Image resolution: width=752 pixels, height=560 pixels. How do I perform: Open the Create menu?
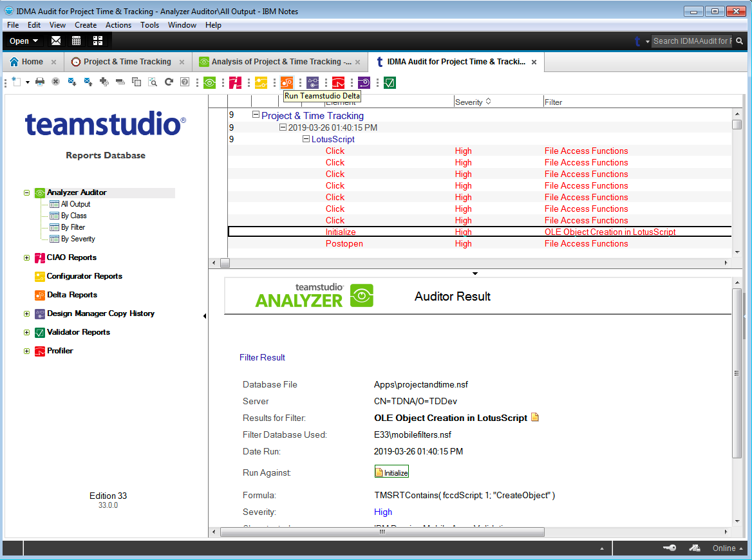click(86, 25)
